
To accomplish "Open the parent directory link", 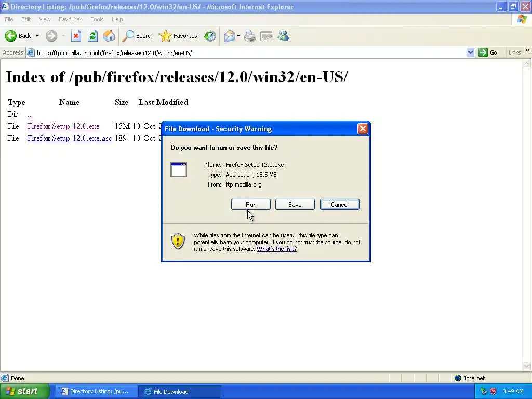I will (30, 115).
